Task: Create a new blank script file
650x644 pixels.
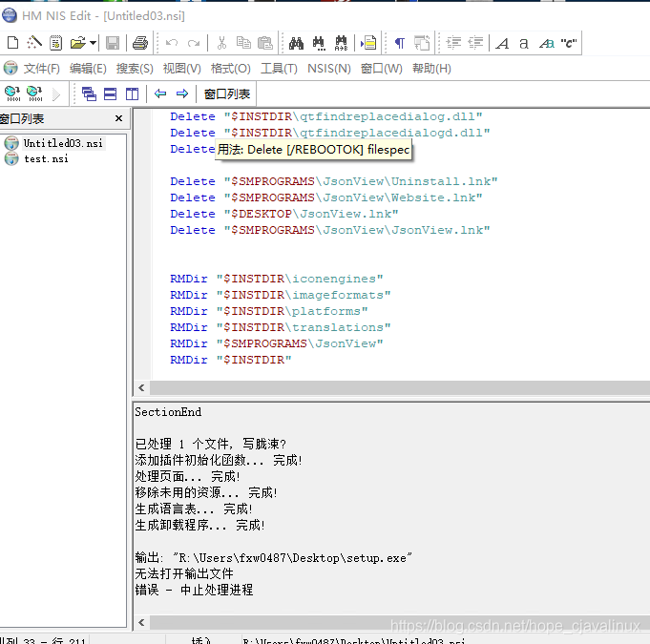Action: tap(12, 43)
